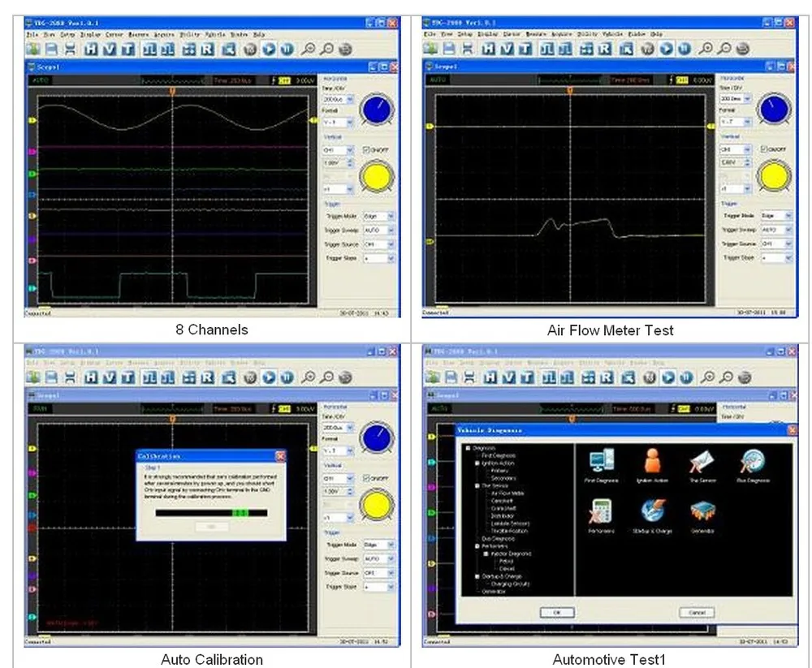Open Trigger Sweep dropdown in Air Flow Meter window

776,230
